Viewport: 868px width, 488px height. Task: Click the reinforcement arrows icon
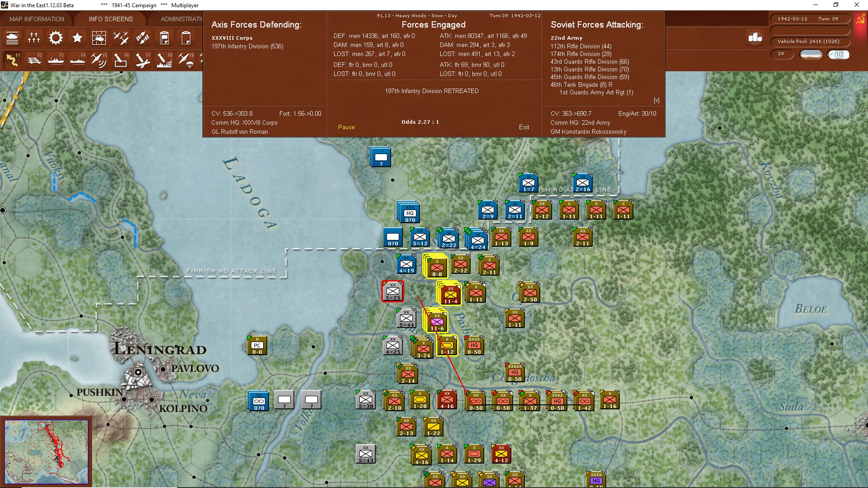point(142,38)
